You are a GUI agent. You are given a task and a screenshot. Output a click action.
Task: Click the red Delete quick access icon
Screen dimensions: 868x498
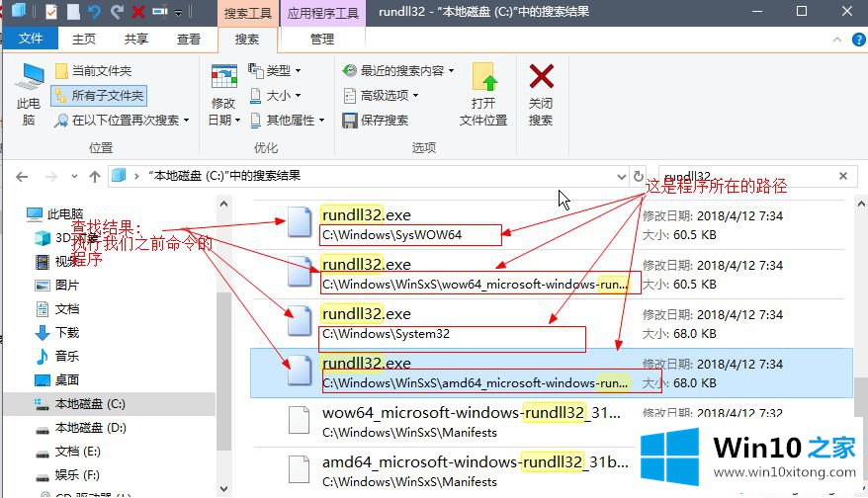pyautogui.click(x=138, y=11)
